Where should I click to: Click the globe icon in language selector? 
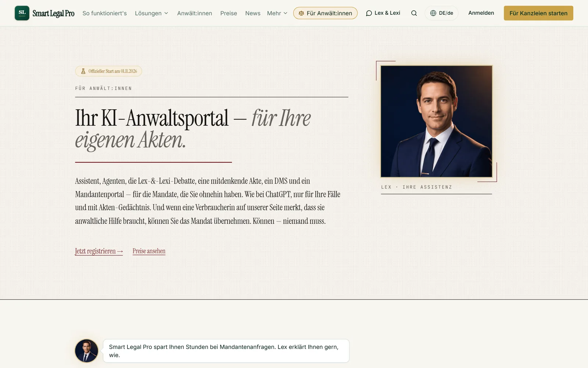(x=433, y=13)
